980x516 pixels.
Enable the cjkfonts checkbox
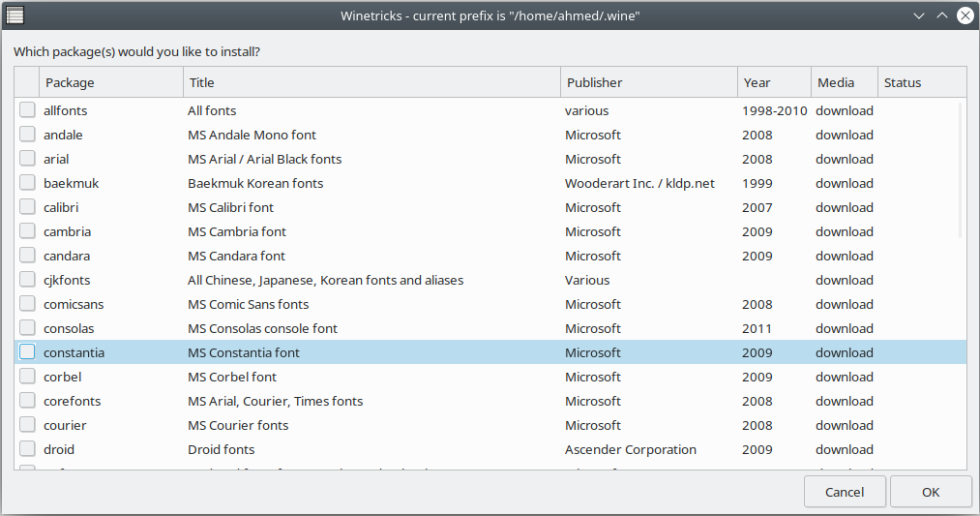(27, 280)
